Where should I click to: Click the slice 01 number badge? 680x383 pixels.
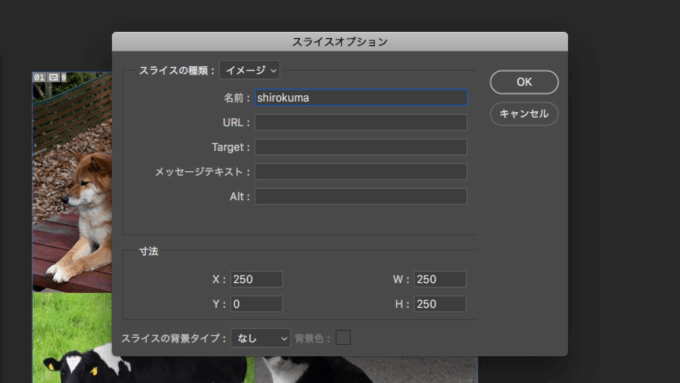pos(39,77)
